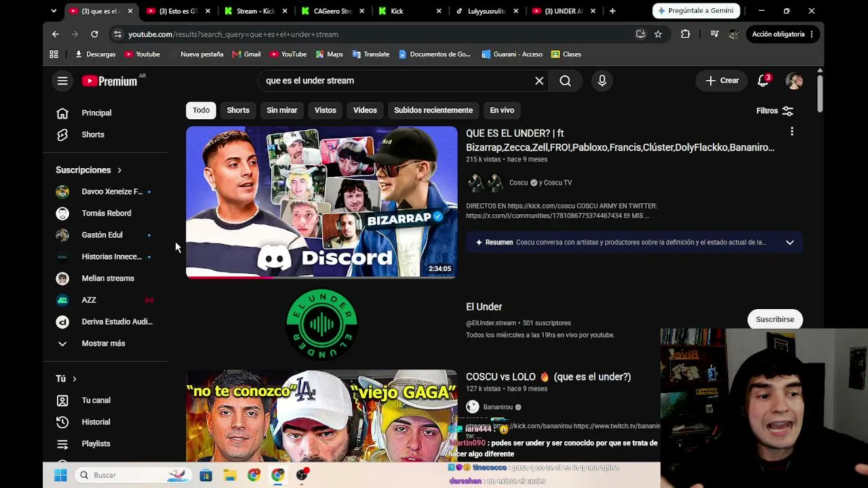Select the En vivo filter chip

pos(502,110)
